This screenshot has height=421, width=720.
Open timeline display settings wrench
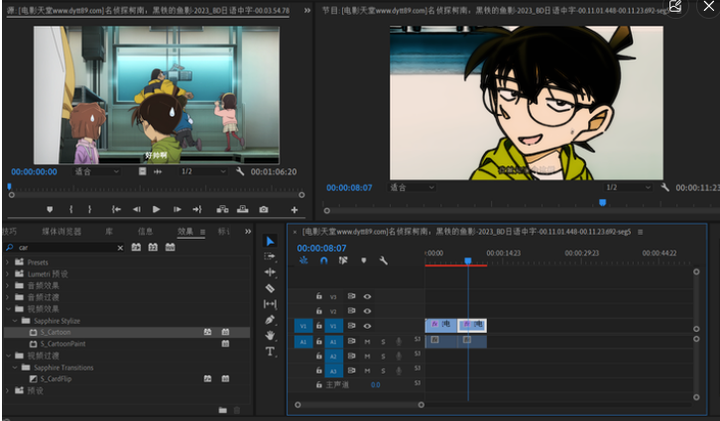pos(383,261)
